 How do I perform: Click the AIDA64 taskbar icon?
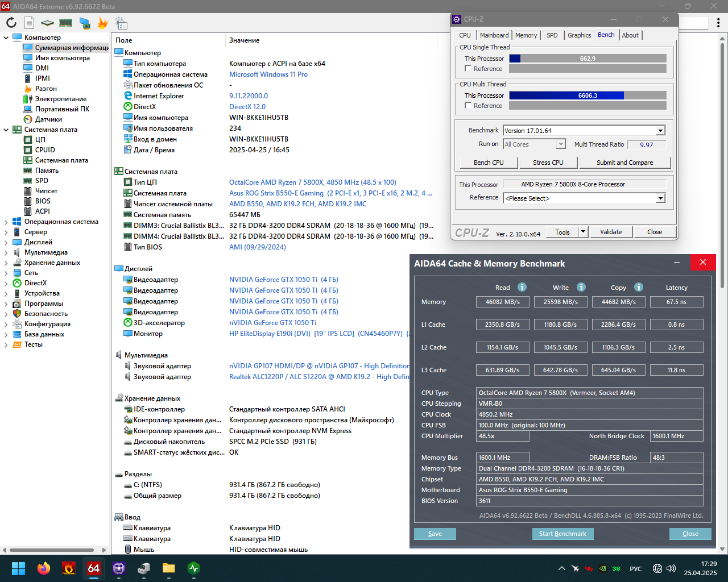(93, 568)
